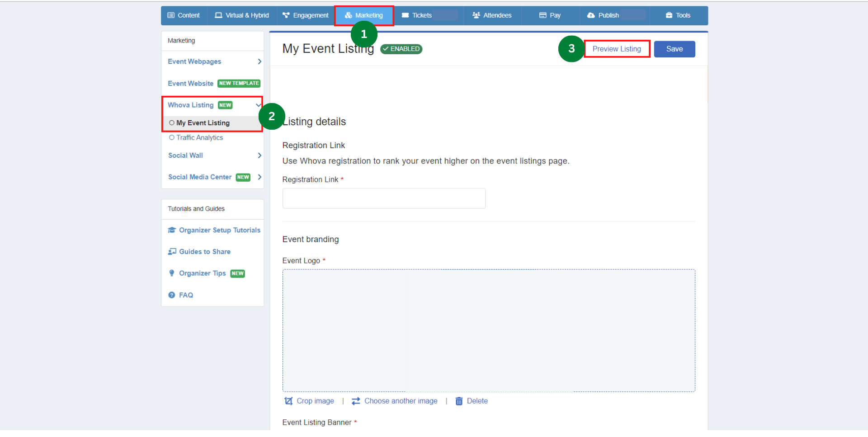Click the trash can icon

coord(459,401)
